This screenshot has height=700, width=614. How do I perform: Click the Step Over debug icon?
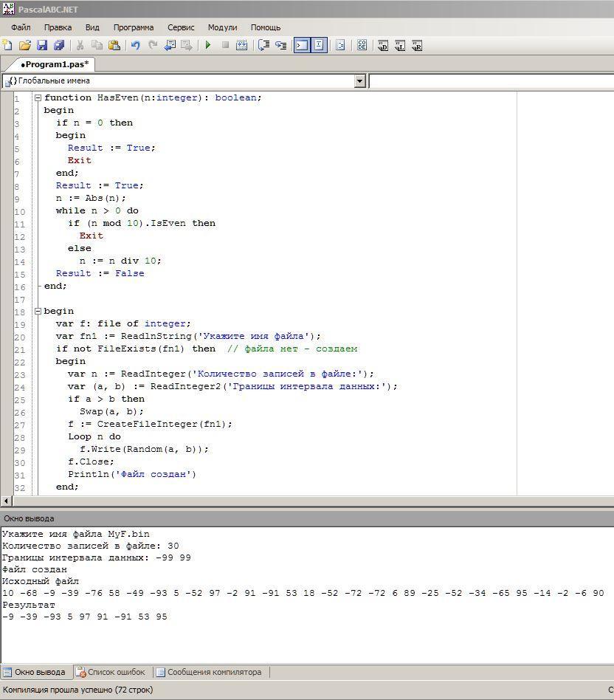click(263, 45)
